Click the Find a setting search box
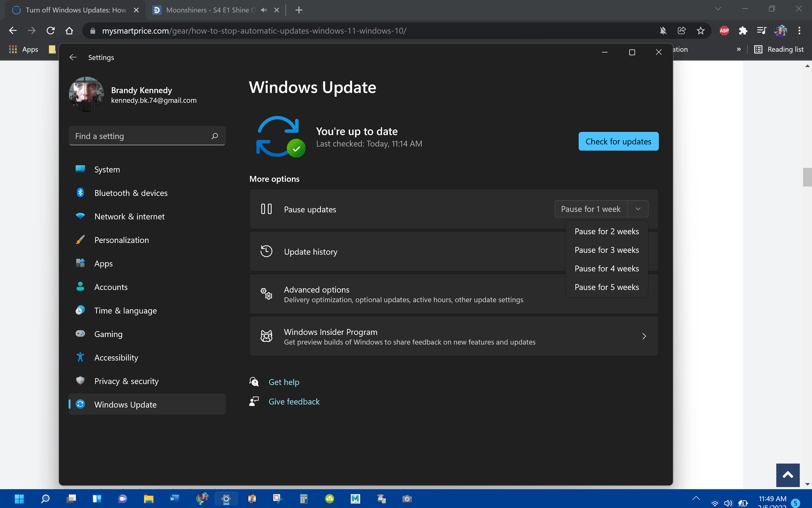The width and height of the screenshot is (812, 508). coord(147,136)
